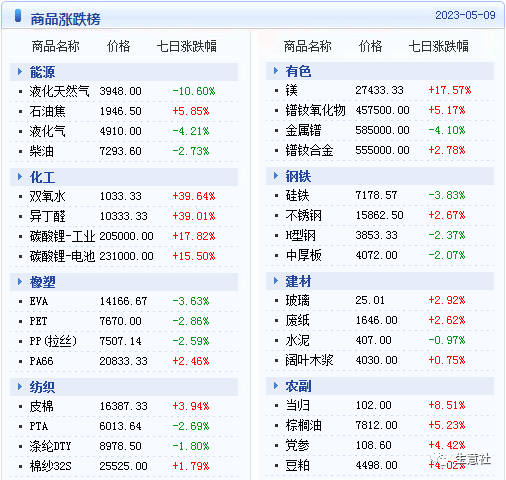Open the 农副 category heading
This screenshot has width=506, height=480.
(x=298, y=386)
